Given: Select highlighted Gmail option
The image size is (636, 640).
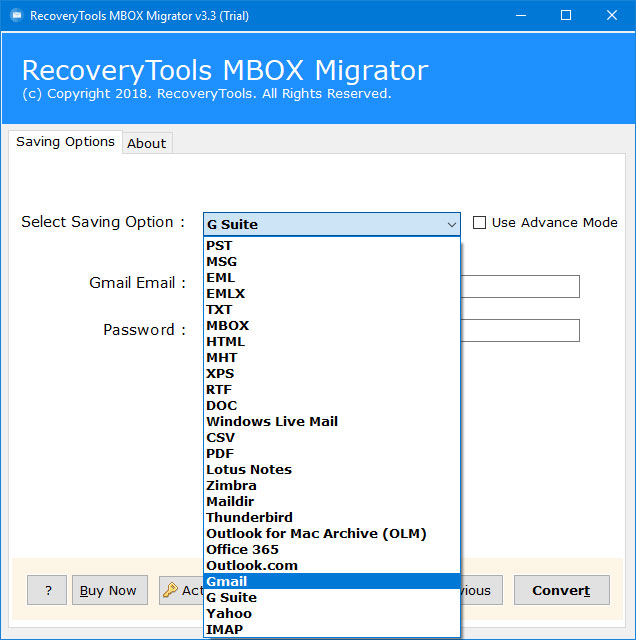Looking at the screenshot, I should click(332, 581).
